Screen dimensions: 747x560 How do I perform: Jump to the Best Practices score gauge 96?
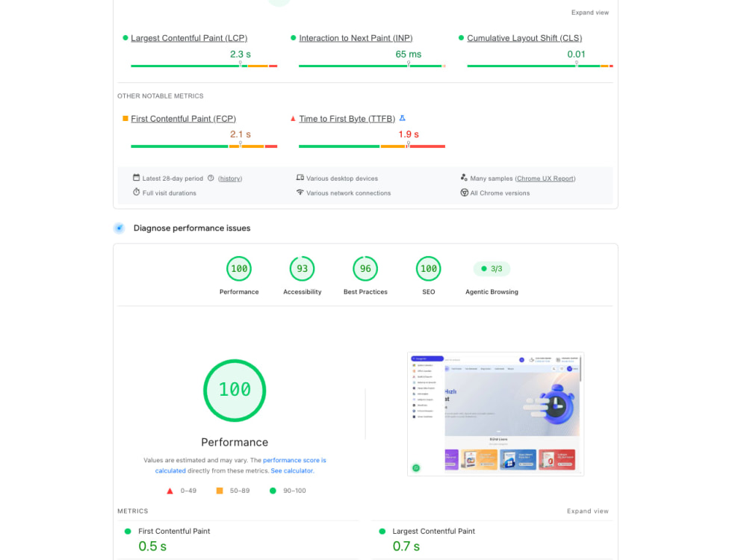point(365,269)
